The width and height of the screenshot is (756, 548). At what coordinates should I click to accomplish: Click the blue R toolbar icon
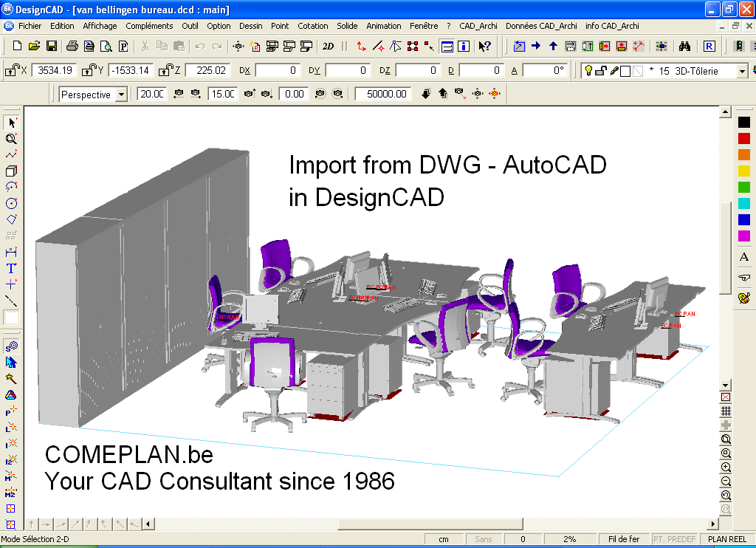[709, 46]
